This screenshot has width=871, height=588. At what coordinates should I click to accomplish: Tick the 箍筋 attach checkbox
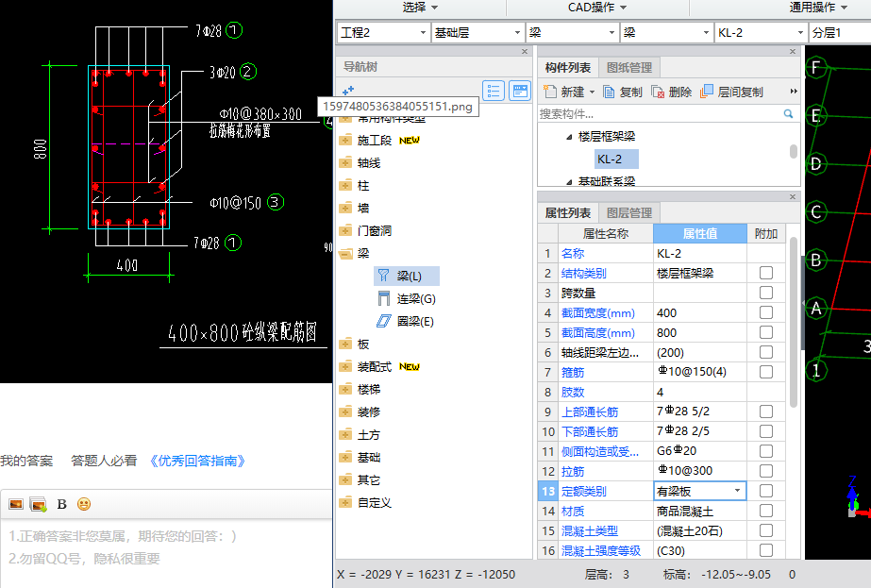(x=766, y=372)
